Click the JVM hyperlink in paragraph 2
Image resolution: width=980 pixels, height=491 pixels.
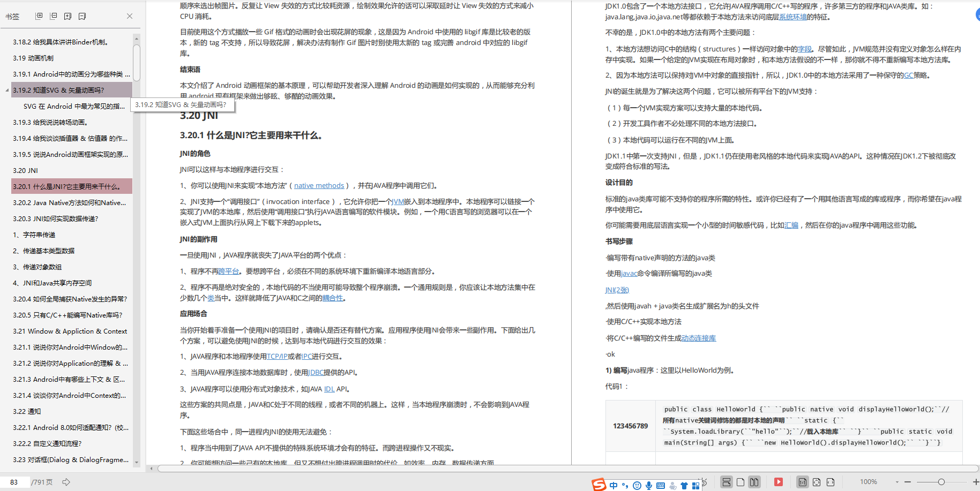click(x=399, y=201)
